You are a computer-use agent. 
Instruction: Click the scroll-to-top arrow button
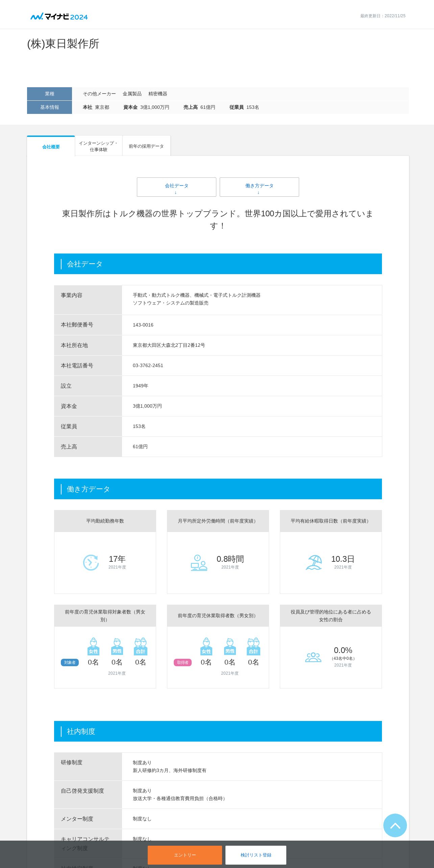(x=395, y=825)
